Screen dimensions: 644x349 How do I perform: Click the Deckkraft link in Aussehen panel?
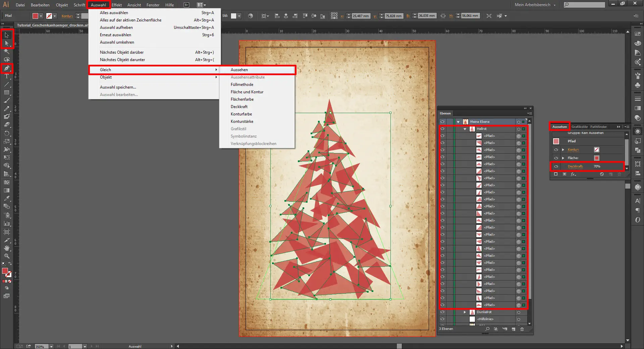(575, 166)
